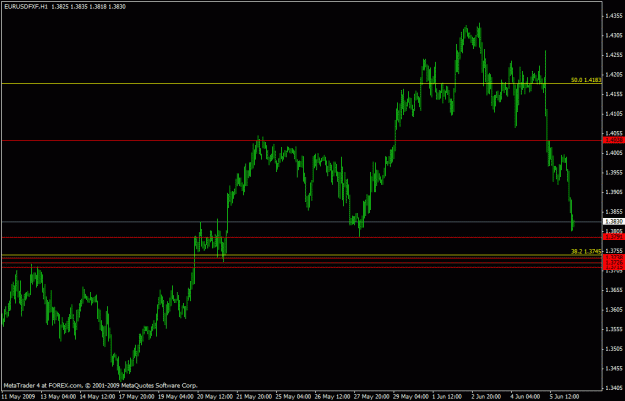Click the 19 May 04:00 time label
This screenshot has width=625, height=401.
point(176,397)
